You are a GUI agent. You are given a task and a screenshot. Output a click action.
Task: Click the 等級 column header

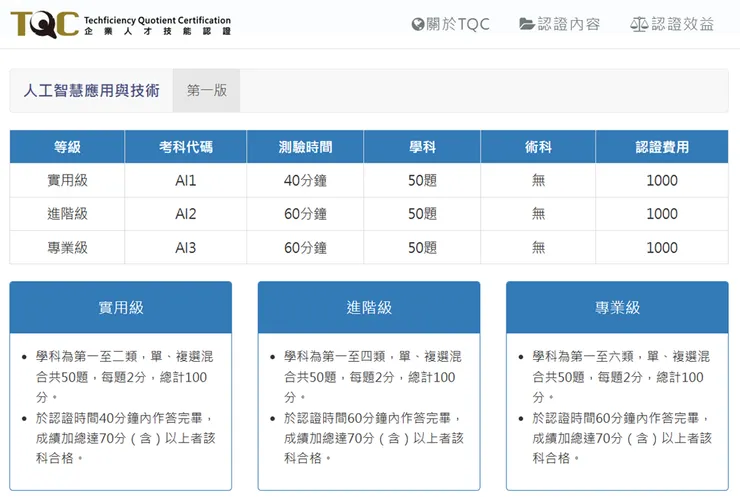point(67,147)
